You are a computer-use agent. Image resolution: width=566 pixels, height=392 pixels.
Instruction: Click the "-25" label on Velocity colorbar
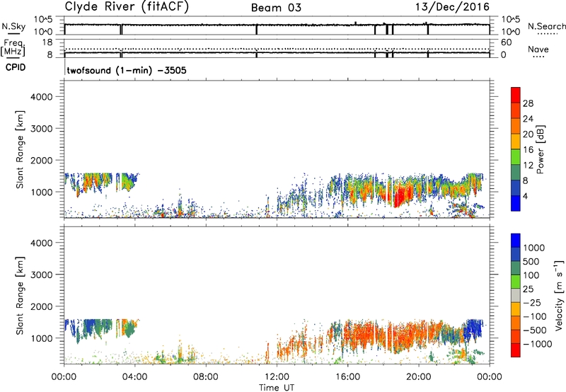(x=531, y=303)
